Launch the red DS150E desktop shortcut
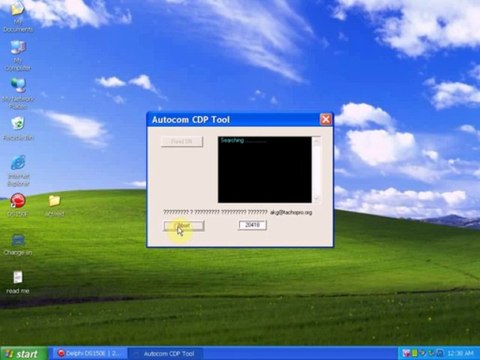This screenshot has width=480, height=360. 18,204
